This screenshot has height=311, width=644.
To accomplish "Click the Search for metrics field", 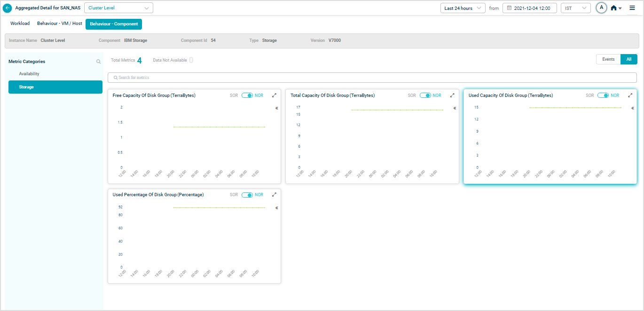I will [372, 78].
